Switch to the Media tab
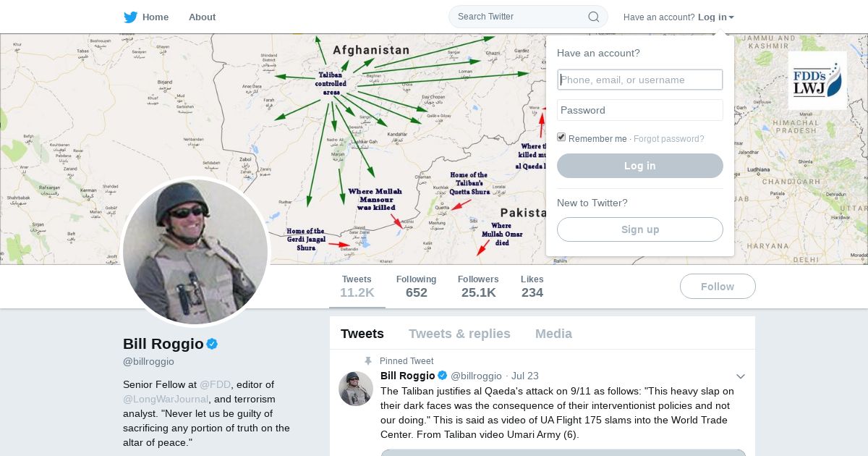The width and height of the screenshot is (868, 456). [553, 334]
